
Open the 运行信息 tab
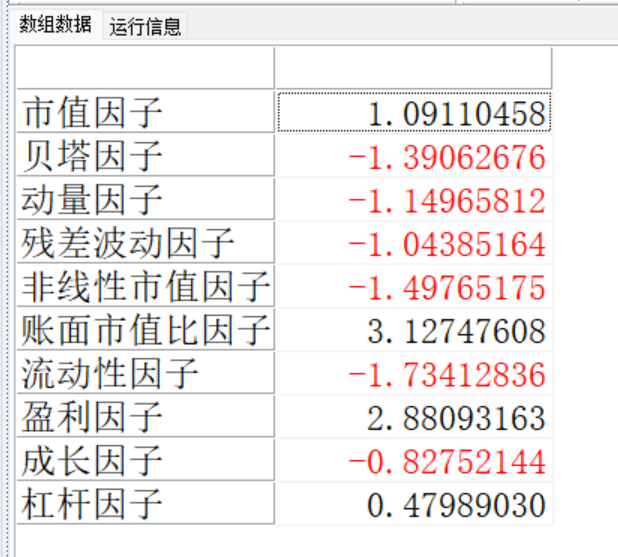pos(146,27)
